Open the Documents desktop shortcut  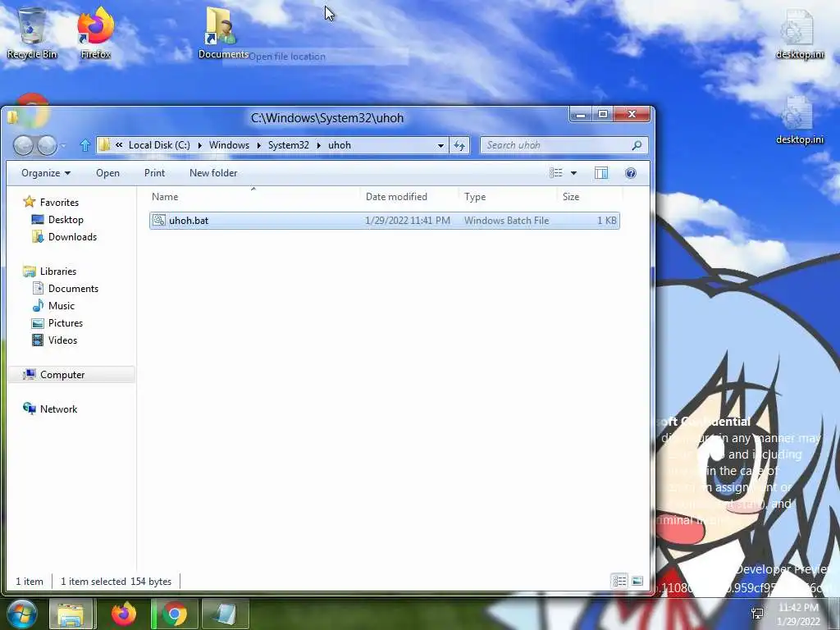(222, 32)
